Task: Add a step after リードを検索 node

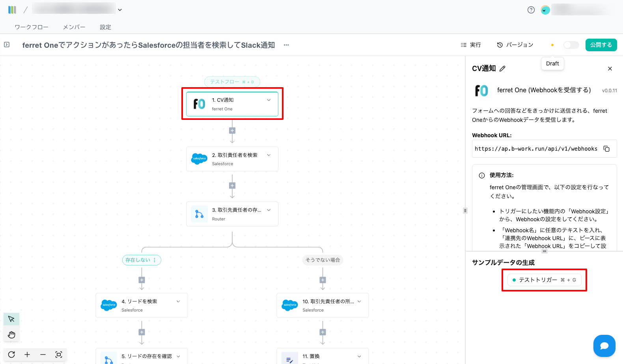Action: click(142, 332)
